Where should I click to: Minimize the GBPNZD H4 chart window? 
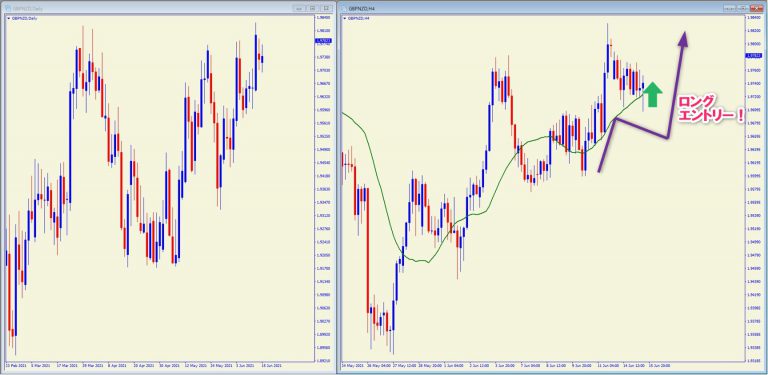coord(730,8)
